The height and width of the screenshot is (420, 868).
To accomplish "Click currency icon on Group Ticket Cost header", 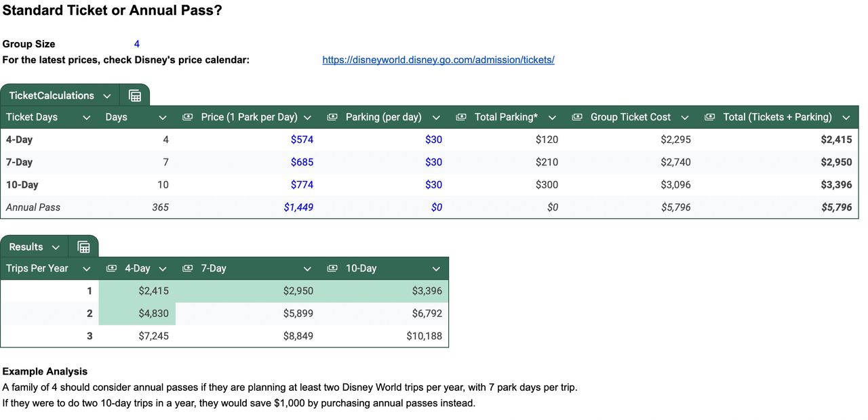I will coord(577,117).
